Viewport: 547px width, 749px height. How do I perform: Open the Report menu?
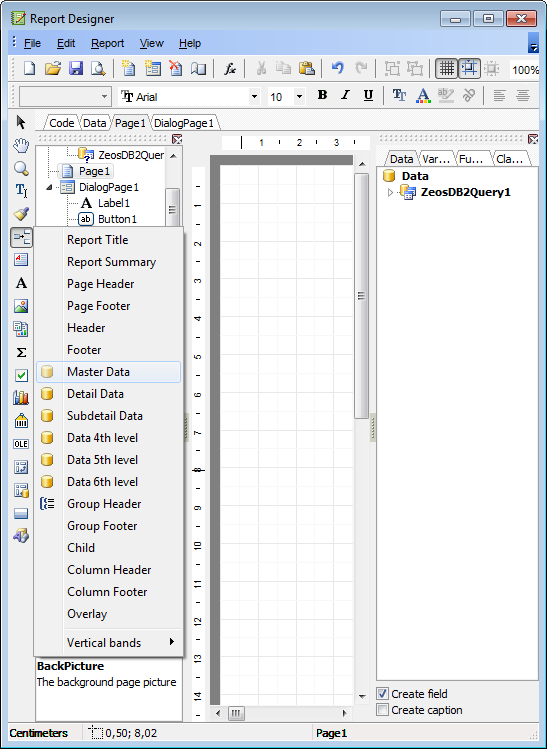pos(107,43)
